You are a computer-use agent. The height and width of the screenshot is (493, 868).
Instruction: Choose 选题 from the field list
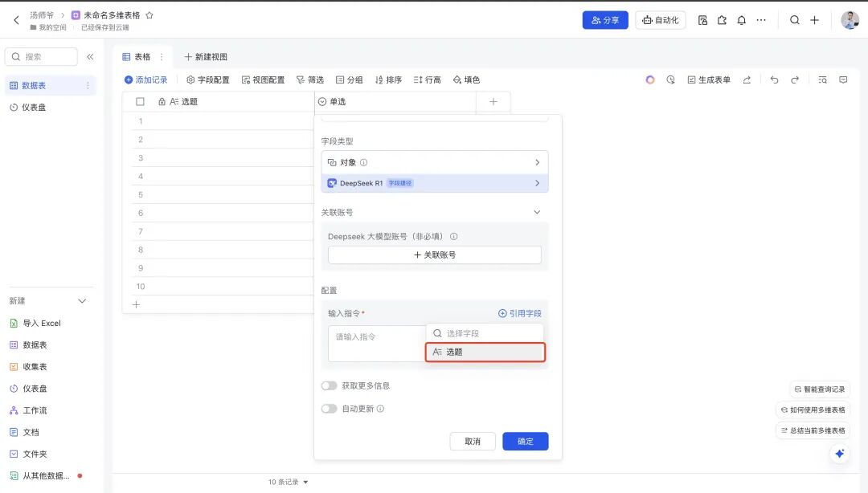[x=485, y=352]
